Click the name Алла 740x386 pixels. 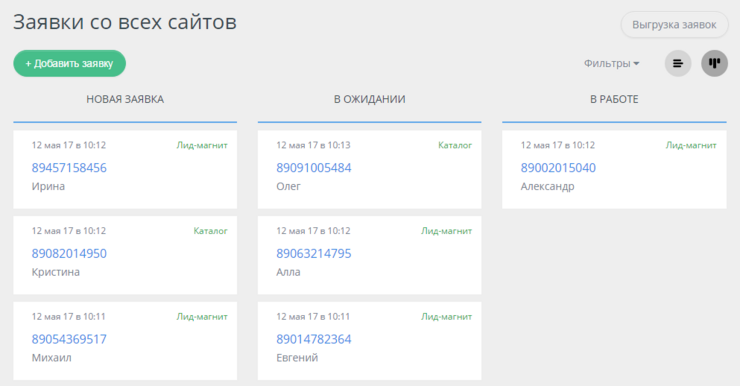tap(288, 272)
